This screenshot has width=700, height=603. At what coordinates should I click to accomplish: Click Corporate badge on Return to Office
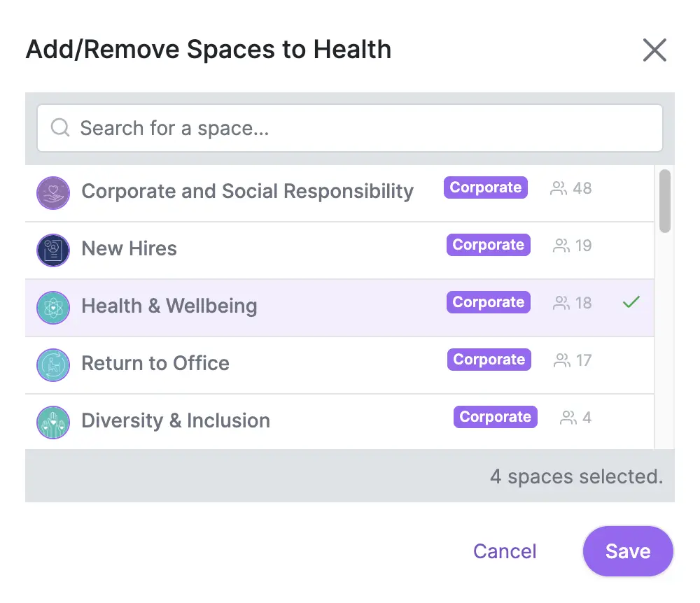[489, 359]
